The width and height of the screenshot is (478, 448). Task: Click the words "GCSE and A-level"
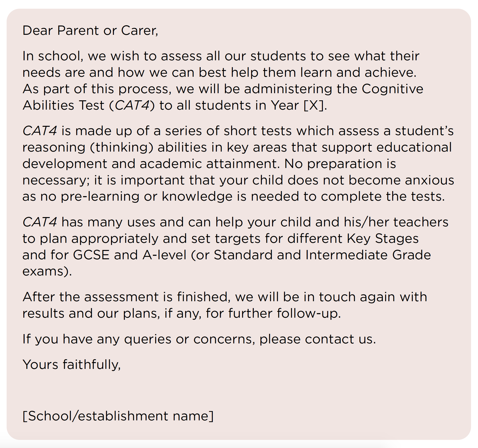pyautogui.click(x=130, y=255)
